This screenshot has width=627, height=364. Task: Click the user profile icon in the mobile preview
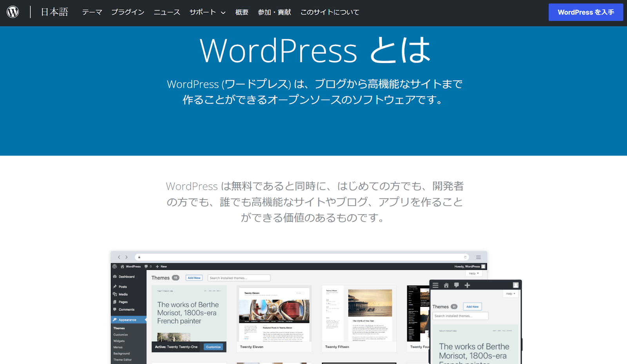pyautogui.click(x=516, y=285)
